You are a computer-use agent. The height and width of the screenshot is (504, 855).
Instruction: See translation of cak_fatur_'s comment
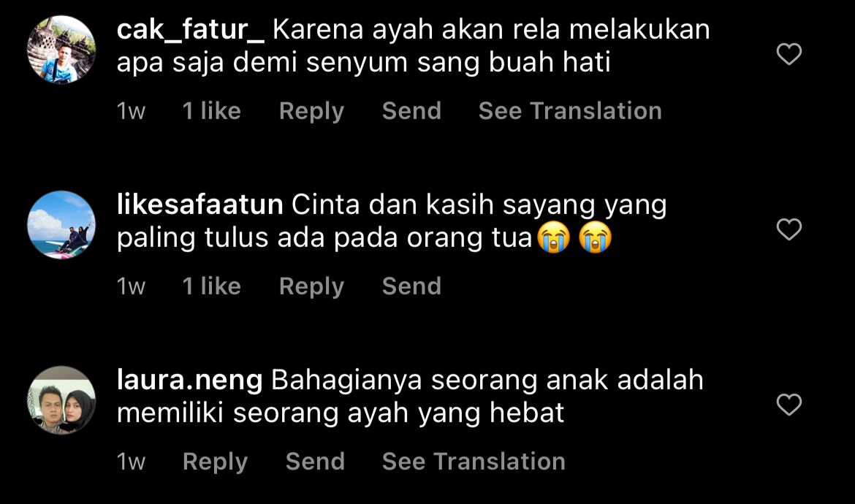click(x=570, y=110)
